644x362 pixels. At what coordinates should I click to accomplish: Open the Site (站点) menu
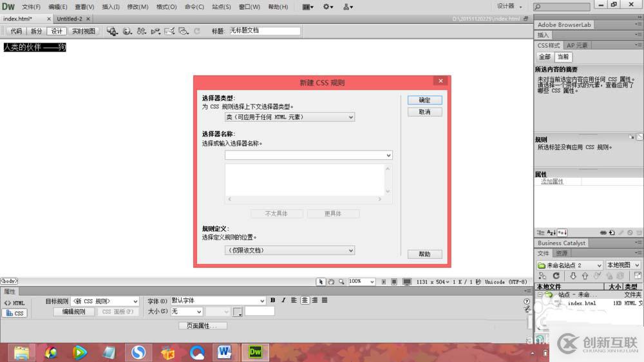222,7
